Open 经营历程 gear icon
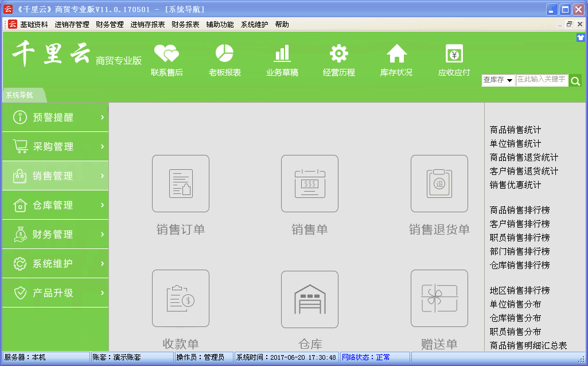This screenshot has width=588, height=366. pos(338,54)
